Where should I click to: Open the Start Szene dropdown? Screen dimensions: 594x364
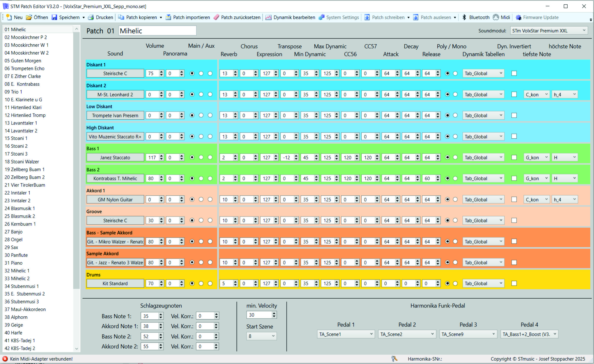(261, 336)
